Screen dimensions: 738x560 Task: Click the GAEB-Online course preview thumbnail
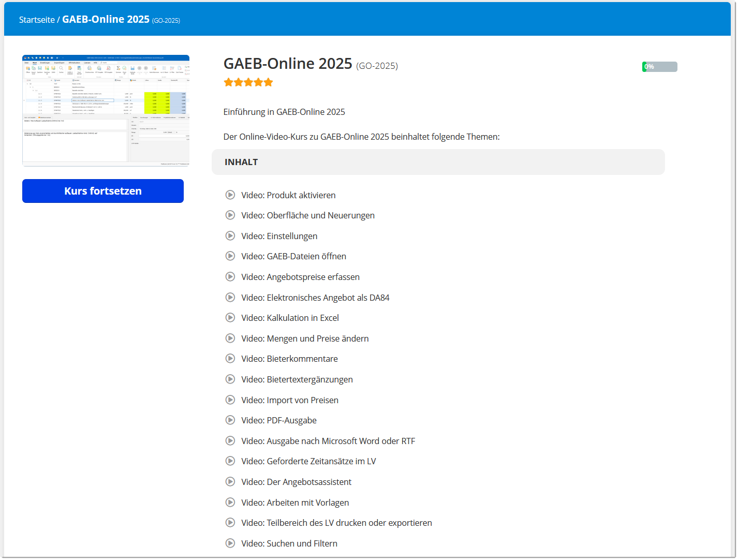[106, 110]
